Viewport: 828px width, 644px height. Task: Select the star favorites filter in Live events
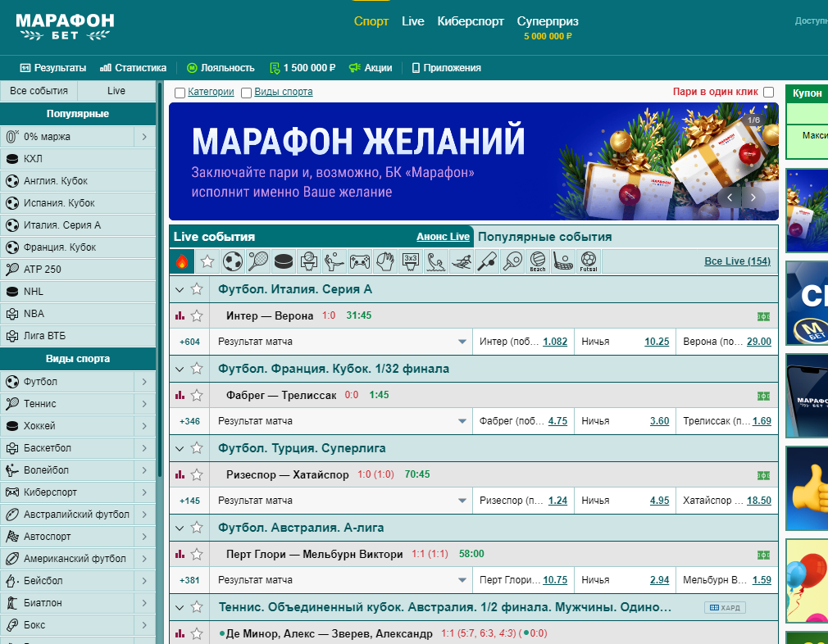click(x=207, y=261)
